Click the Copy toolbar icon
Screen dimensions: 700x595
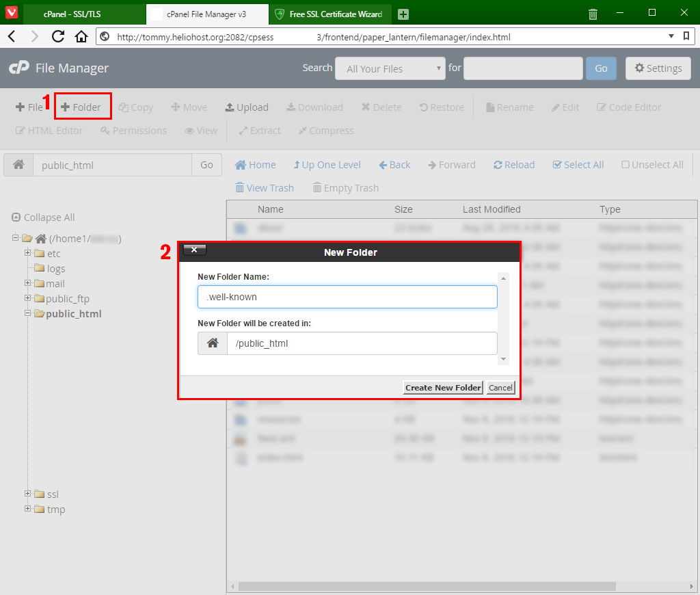[136, 107]
